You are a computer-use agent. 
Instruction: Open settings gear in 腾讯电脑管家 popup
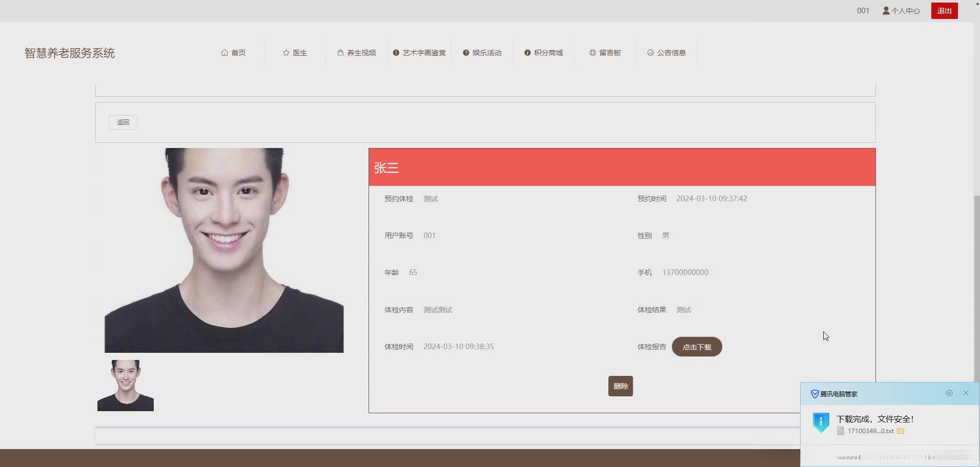tap(949, 393)
